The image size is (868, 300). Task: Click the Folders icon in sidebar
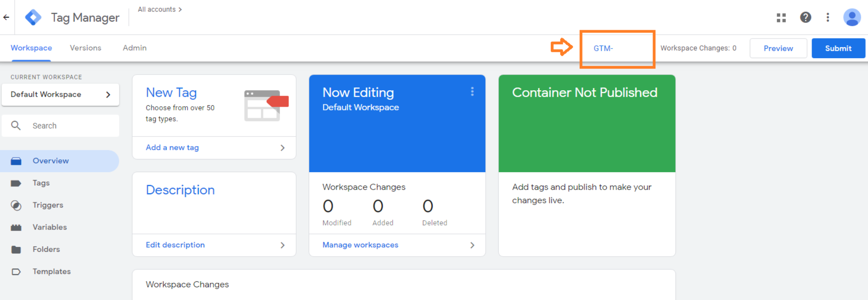point(16,249)
